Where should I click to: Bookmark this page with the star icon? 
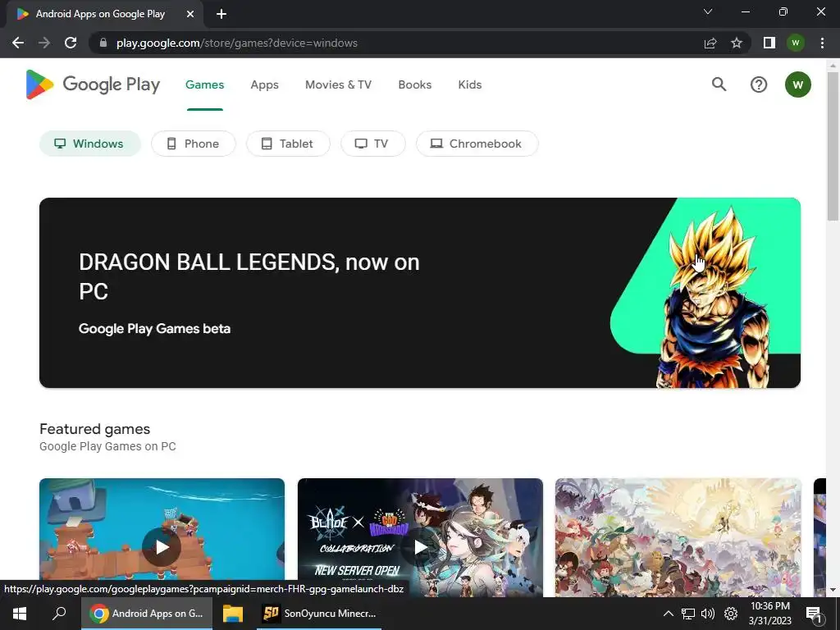pyautogui.click(x=737, y=43)
